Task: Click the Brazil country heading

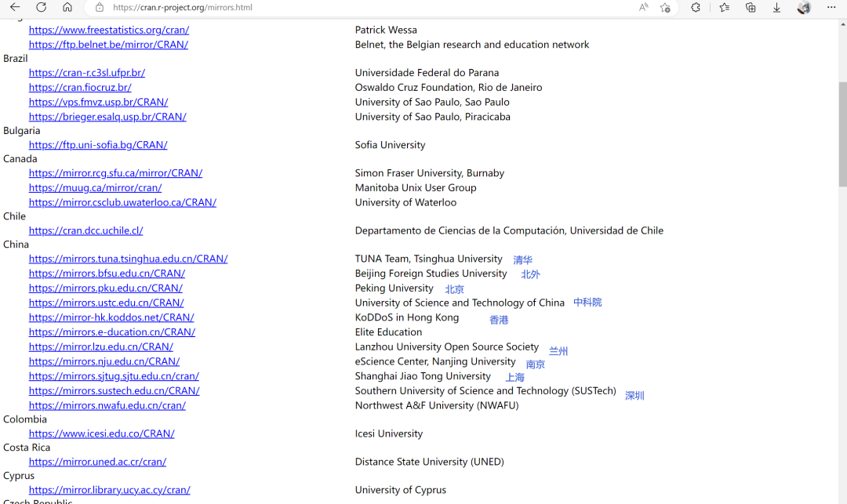Action: 15,58
